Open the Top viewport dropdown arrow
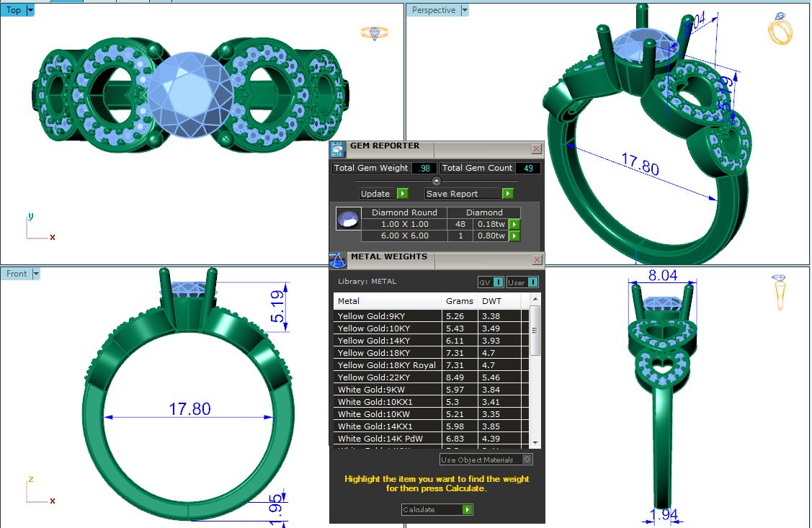 30,10
